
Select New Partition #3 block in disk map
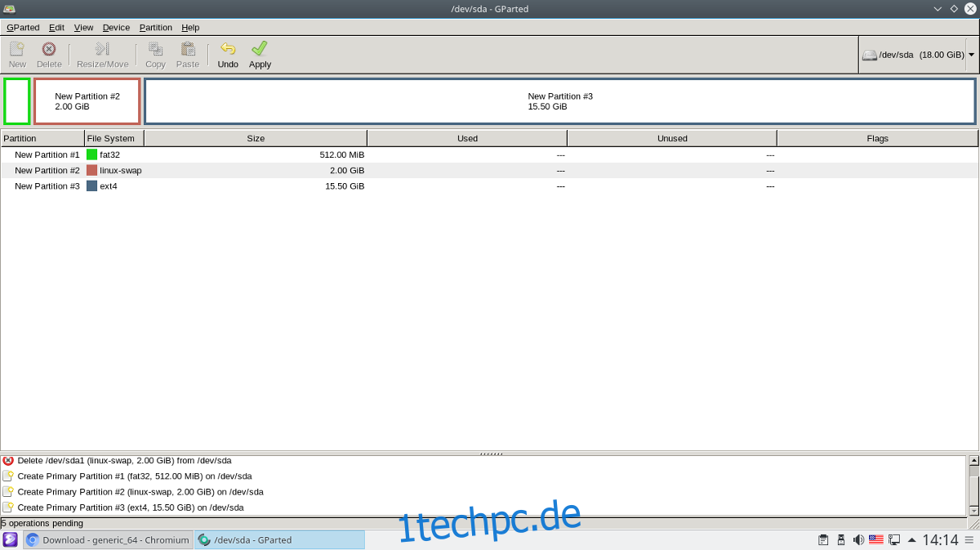(560, 101)
